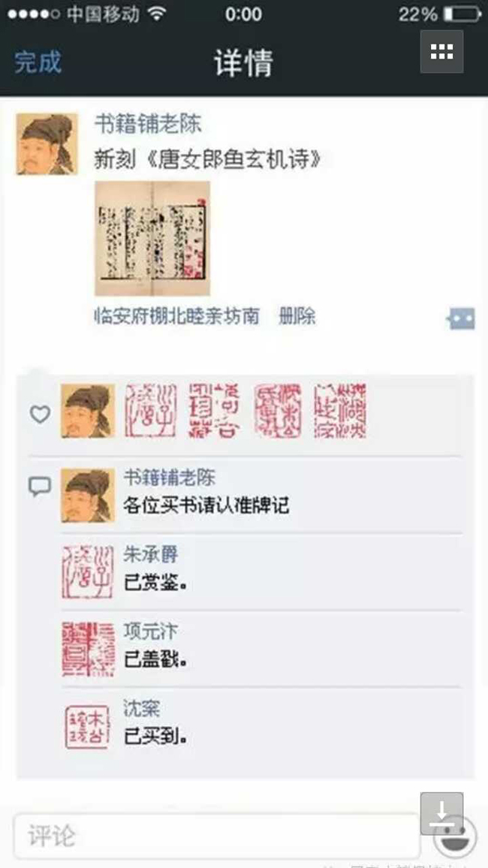Tap 沈案 seal avatar in comments
Screen dimensions: 488x868
(x=88, y=727)
